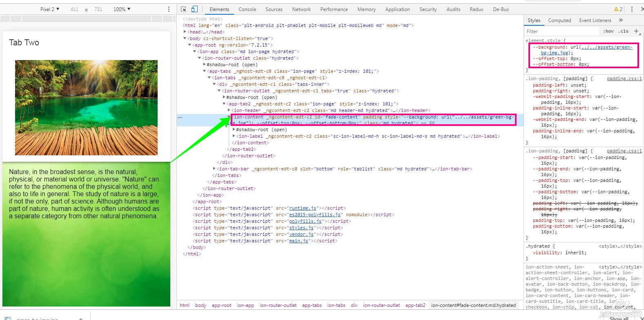644x320 pixels.
Task: Select the Elements tab
Action: point(219,9)
